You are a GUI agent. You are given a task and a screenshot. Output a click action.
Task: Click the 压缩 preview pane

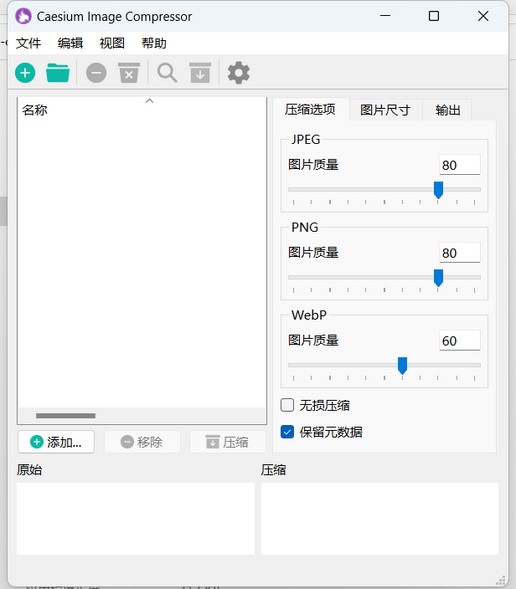pos(380,519)
